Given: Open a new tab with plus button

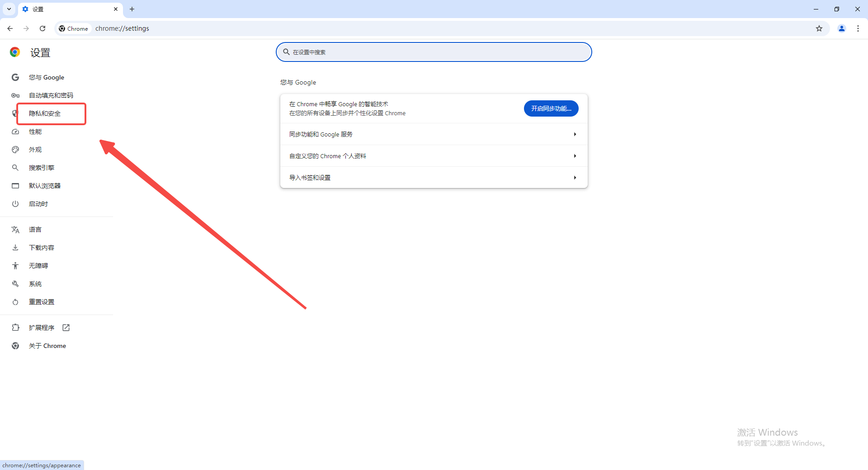Looking at the screenshot, I should pos(132,9).
